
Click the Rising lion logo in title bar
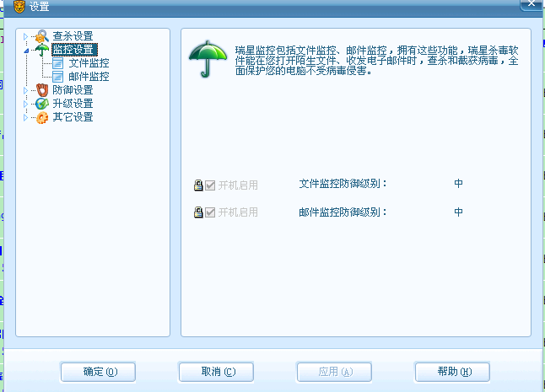click(x=19, y=6)
